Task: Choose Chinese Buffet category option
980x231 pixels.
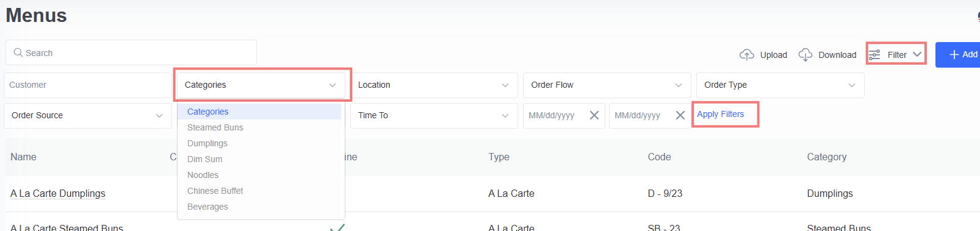Action: point(215,191)
